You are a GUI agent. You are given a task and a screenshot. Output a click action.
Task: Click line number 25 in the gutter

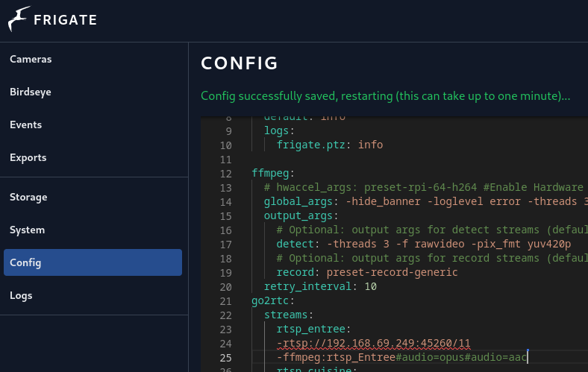(226, 358)
